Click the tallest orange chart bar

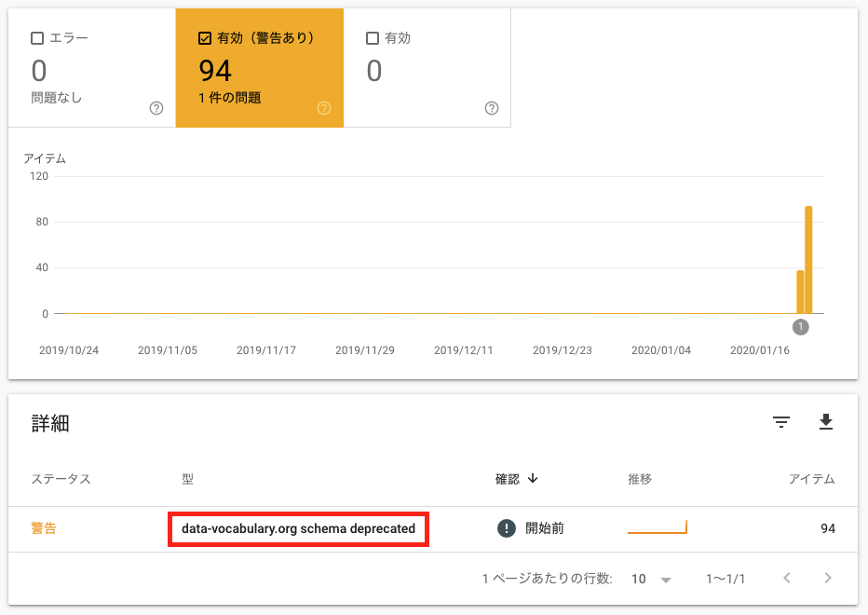[808, 260]
